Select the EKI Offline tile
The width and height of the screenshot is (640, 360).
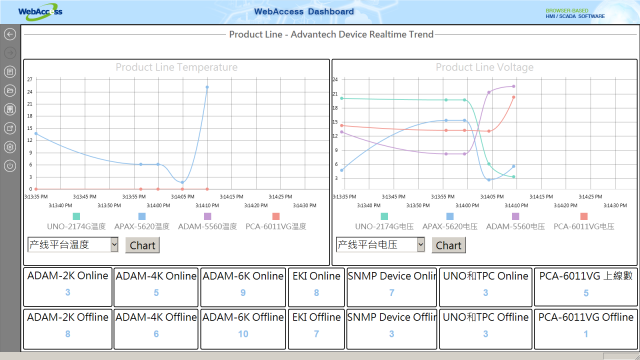[x=316, y=329]
